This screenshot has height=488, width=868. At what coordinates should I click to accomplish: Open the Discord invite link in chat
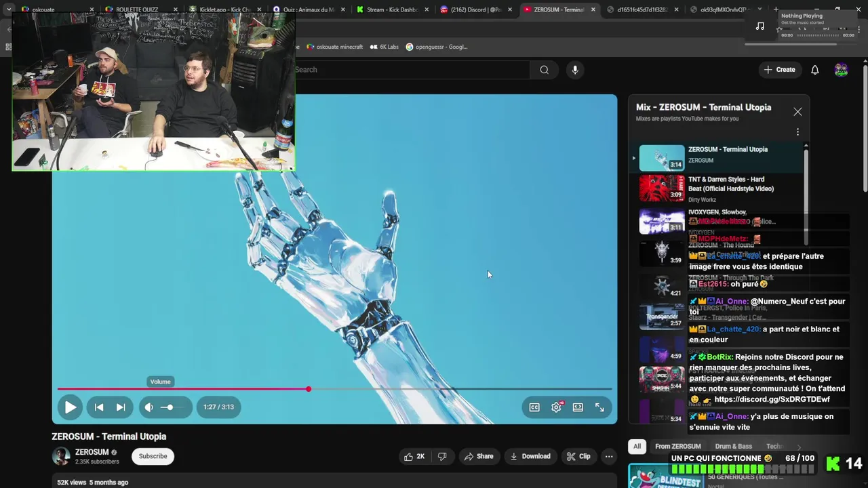(x=772, y=399)
